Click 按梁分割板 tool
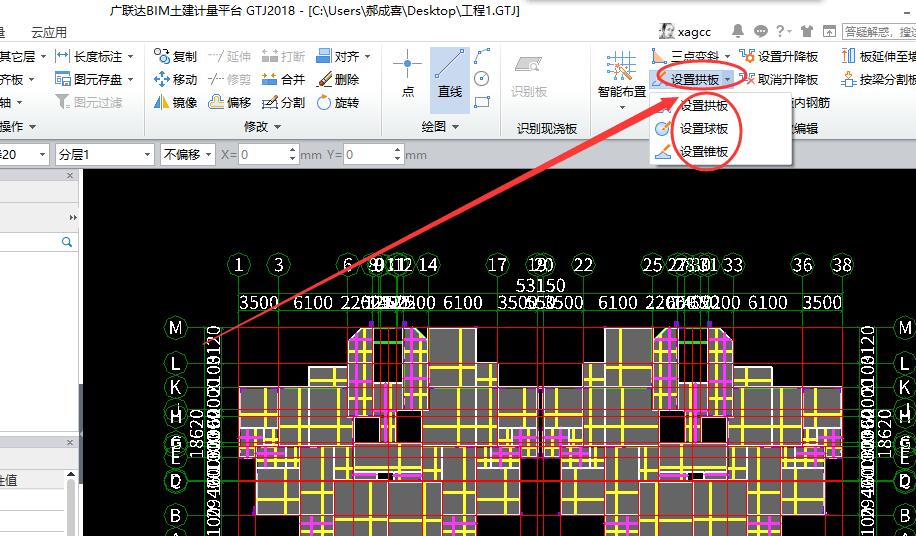 pyautogui.click(x=878, y=79)
